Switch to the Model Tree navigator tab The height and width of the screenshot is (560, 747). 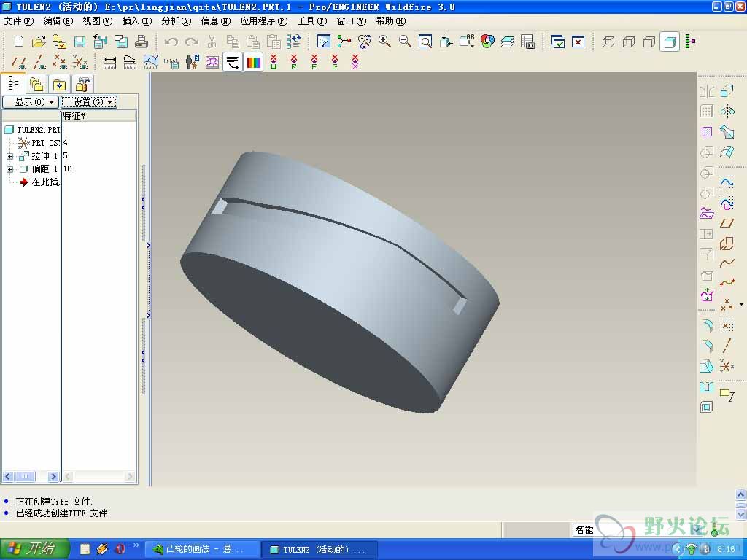[x=13, y=84]
